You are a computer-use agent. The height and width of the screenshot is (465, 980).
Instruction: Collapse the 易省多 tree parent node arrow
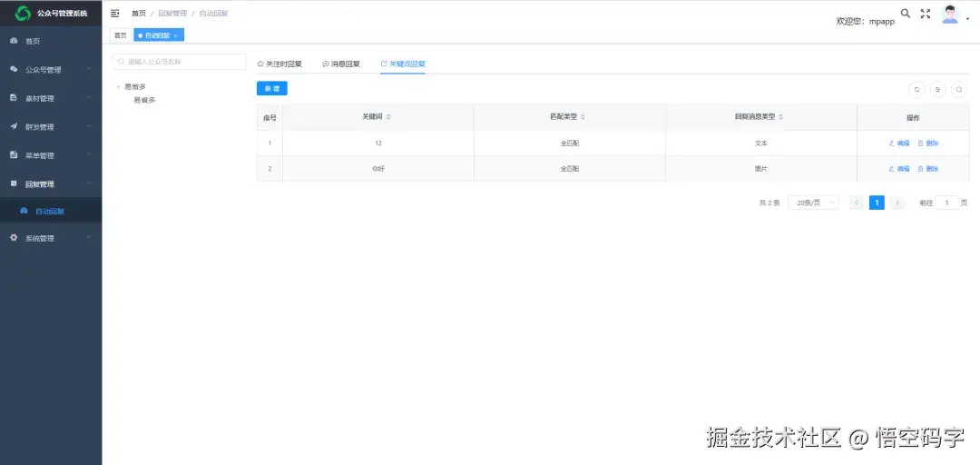118,87
